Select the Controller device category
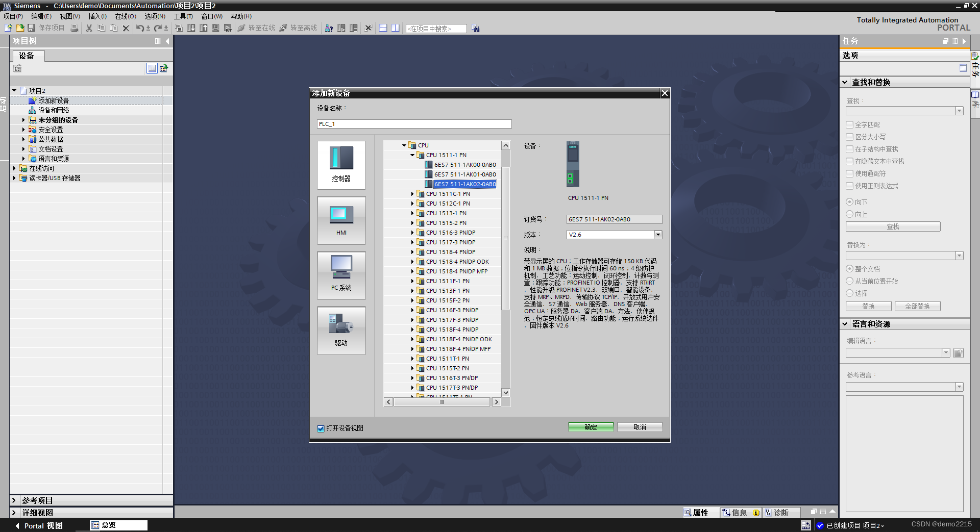The image size is (980, 532). point(341,165)
